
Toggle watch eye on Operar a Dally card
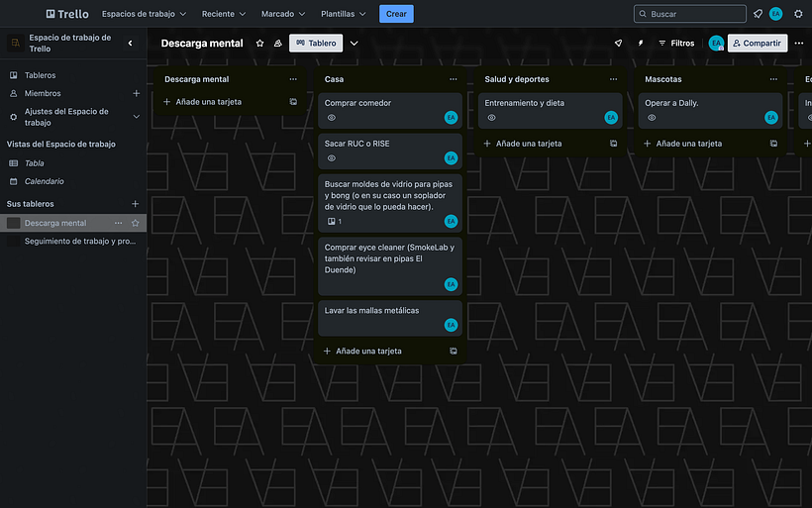[652, 118]
